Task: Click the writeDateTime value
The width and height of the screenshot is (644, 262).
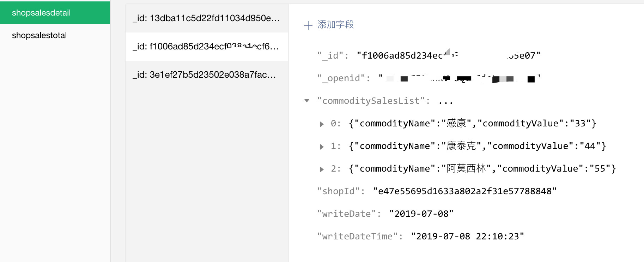Action: click(x=467, y=237)
